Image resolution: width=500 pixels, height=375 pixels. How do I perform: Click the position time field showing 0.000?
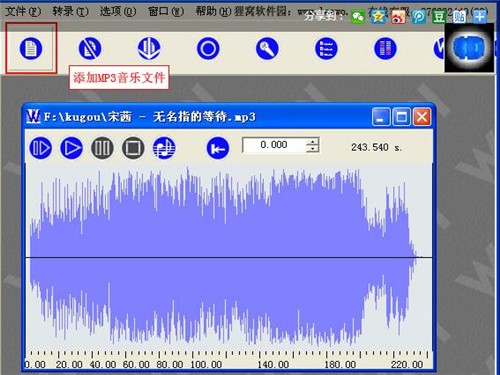click(274, 145)
